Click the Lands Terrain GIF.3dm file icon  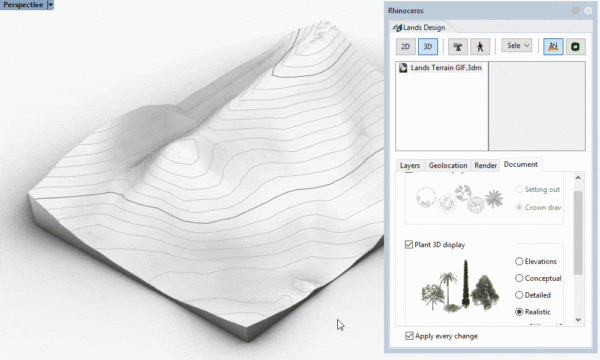coord(403,68)
